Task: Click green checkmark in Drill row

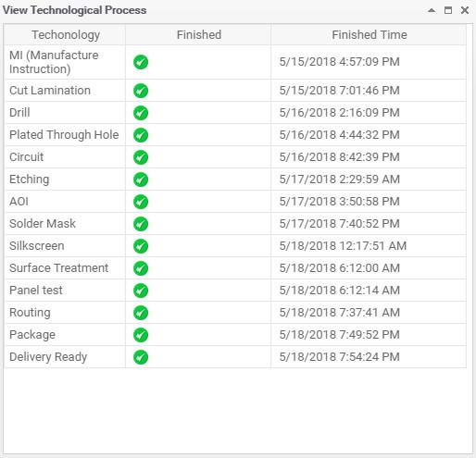Action: pyautogui.click(x=141, y=113)
